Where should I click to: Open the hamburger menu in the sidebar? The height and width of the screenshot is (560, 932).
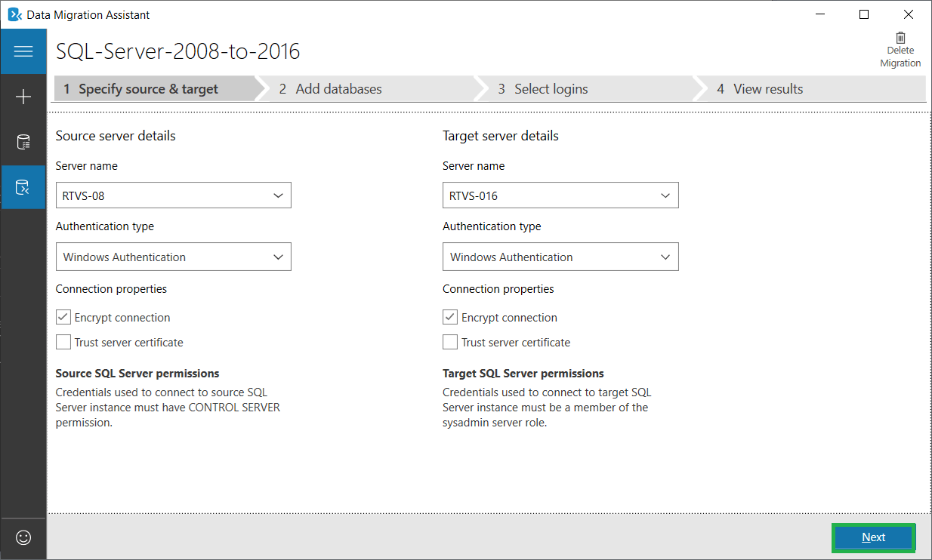[x=23, y=51]
